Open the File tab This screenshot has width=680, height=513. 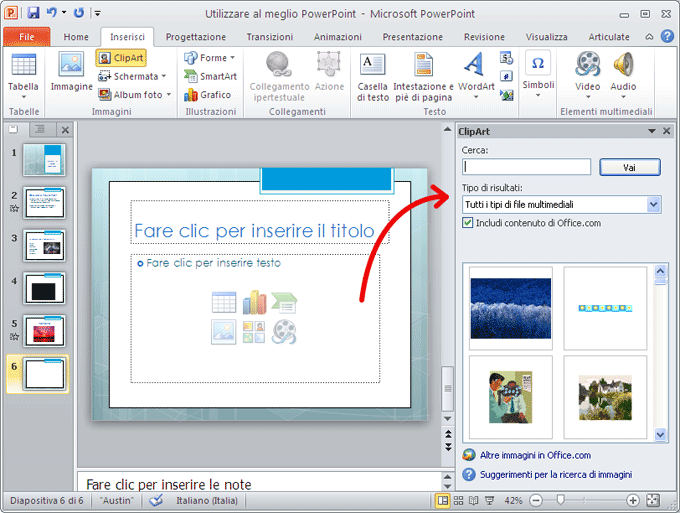coord(26,37)
